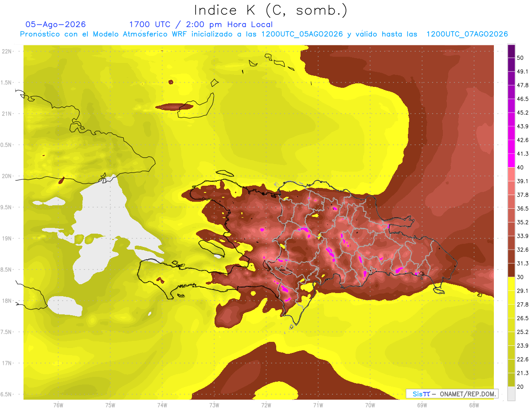Click the legend value '26.5'
This screenshot has width=532, height=411.
(x=523, y=318)
